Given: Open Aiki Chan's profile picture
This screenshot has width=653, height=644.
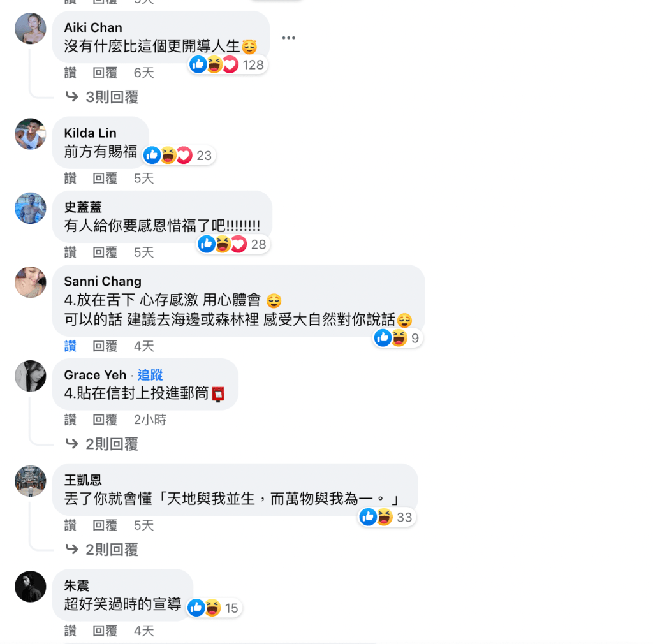Looking at the screenshot, I should [31, 28].
